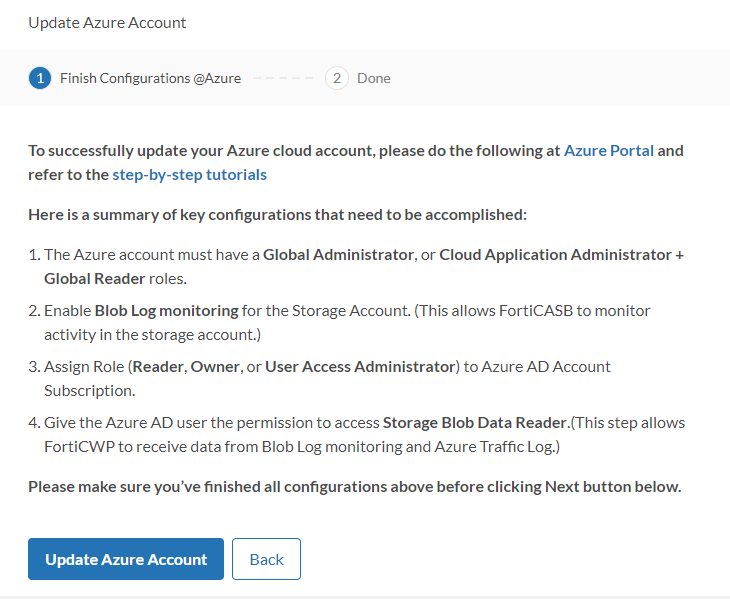Image resolution: width=730 pixels, height=599 pixels.
Task: Click the Global Administrator bold text
Action: tap(338, 255)
